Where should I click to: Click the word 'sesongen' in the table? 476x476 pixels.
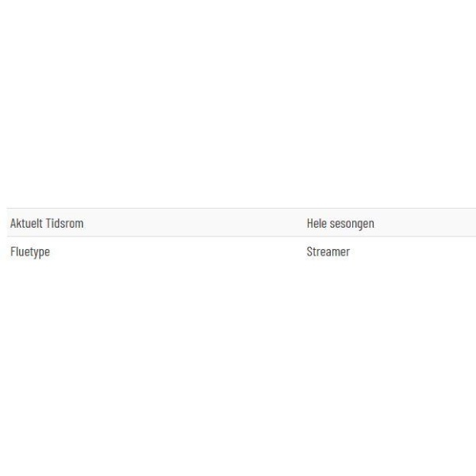click(x=351, y=225)
